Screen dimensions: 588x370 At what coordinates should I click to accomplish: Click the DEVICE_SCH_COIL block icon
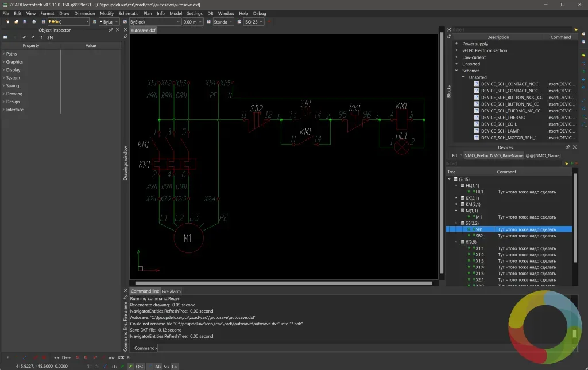point(477,124)
